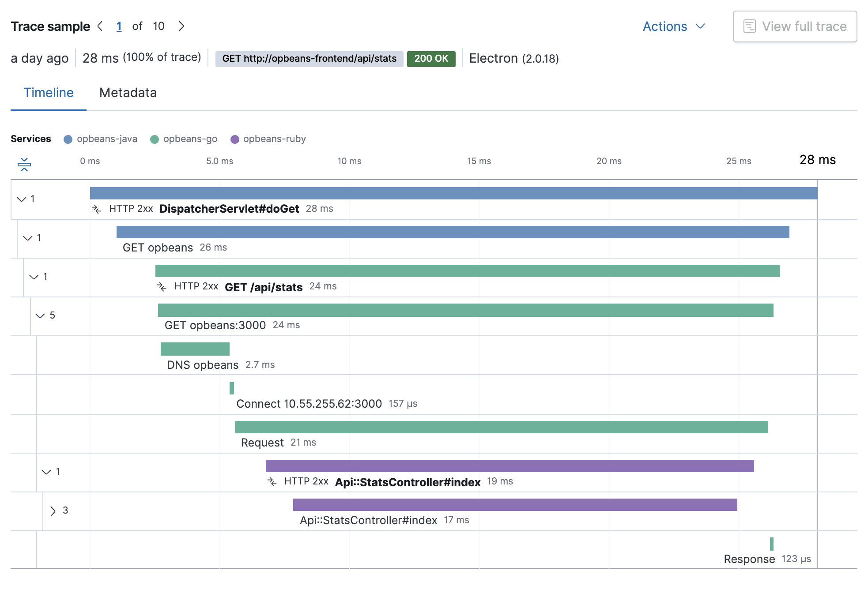Collapse the GET opbeans:3000 span group
The width and height of the screenshot is (868, 593).
[40, 315]
